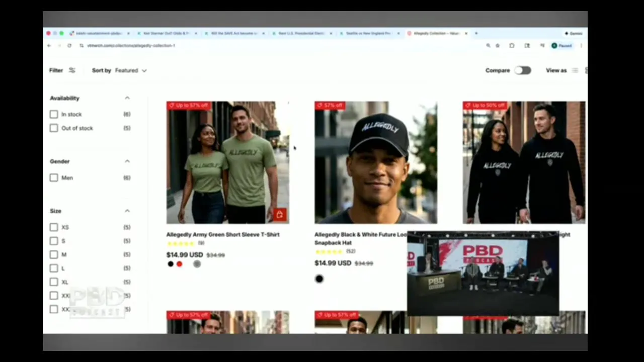Click the Filter label
The width and height of the screenshot is (644, 362).
(56, 70)
